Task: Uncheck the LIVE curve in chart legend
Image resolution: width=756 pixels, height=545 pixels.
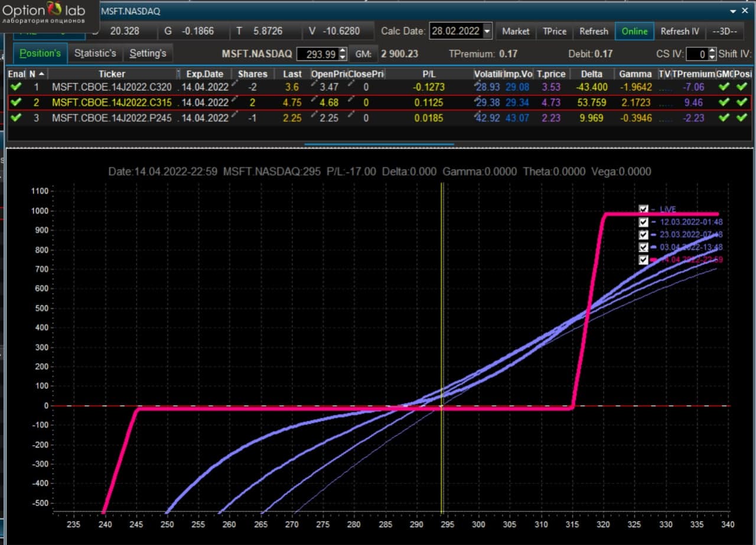Action: (644, 209)
